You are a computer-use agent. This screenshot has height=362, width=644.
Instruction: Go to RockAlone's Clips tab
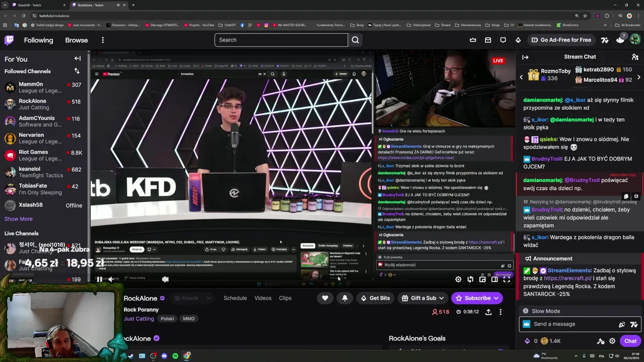[x=285, y=298]
